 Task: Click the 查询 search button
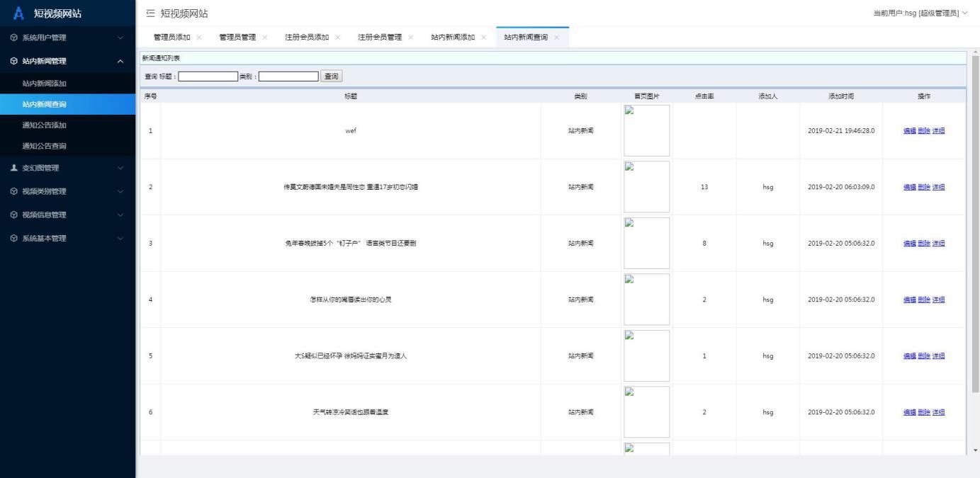pos(332,76)
